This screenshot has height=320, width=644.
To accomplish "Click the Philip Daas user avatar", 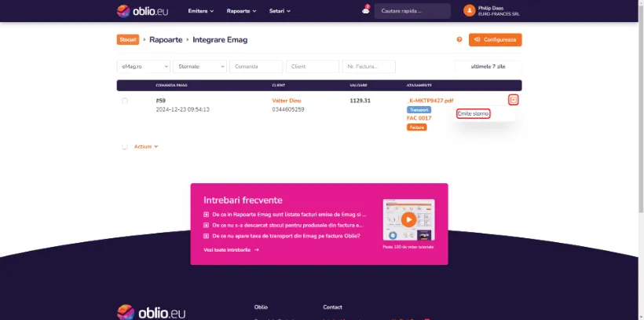I will (469, 11).
